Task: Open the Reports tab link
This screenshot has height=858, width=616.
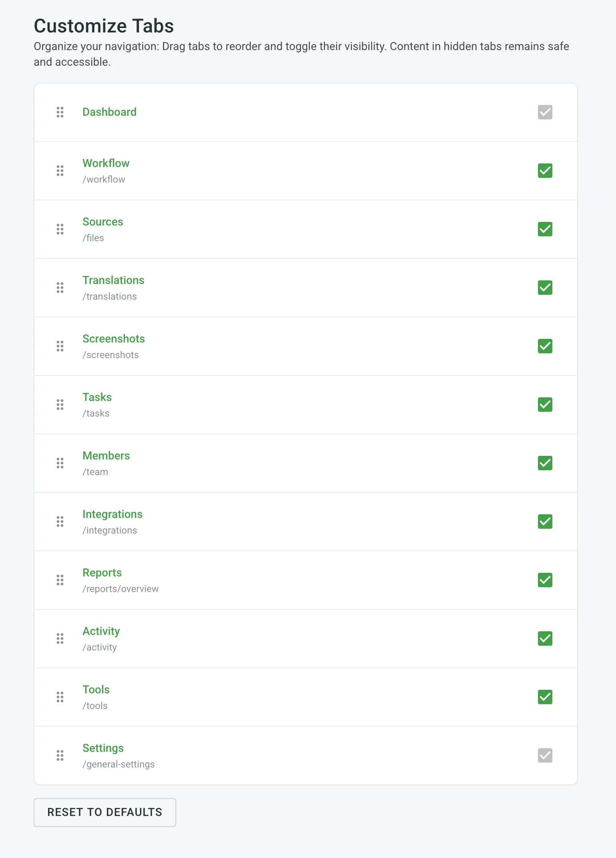Action: click(102, 572)
